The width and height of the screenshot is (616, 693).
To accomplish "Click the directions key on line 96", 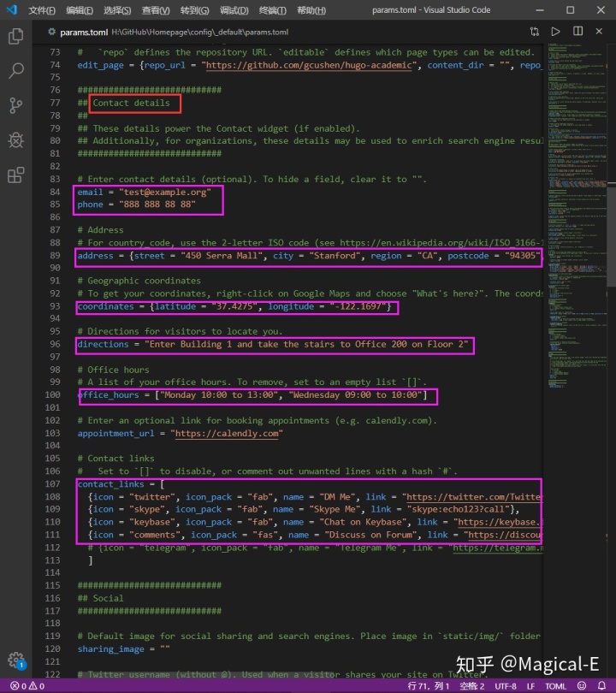I will click(x=103, y=344).
